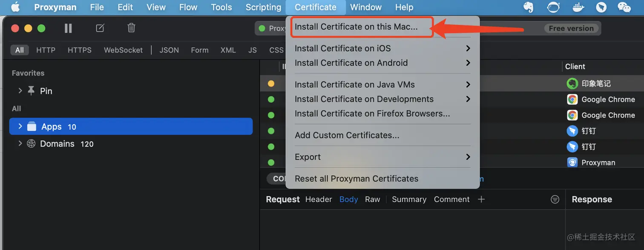Expand the Pin favorites item
Screen dimensions: 644x250
pyautogui.click(x=20, y=91)
